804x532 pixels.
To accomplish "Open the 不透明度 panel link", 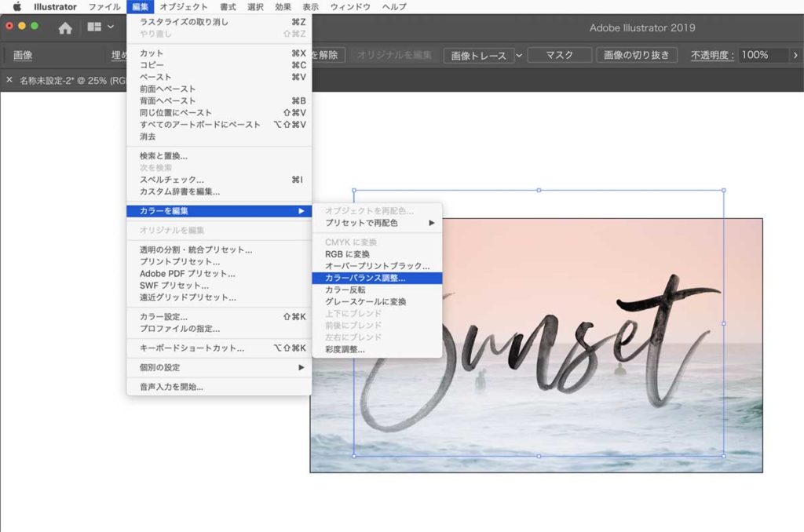I will [711, 56].
